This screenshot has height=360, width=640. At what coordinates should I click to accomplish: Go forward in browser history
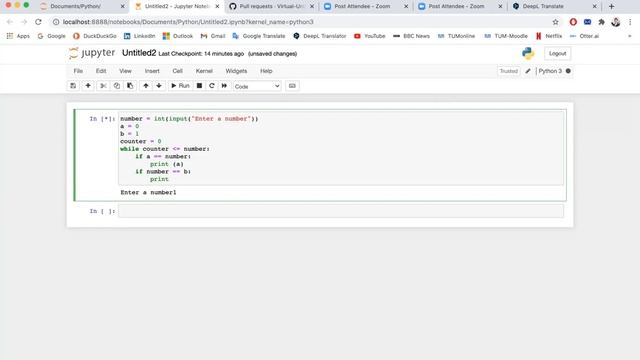click(24, 22)
